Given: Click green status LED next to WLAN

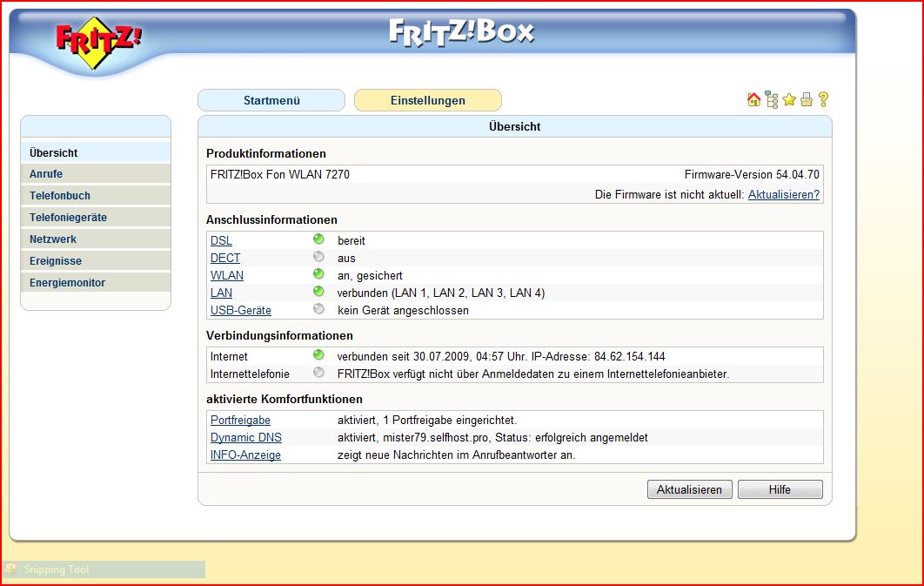Looking at the screenshot, I should point(318,274).
